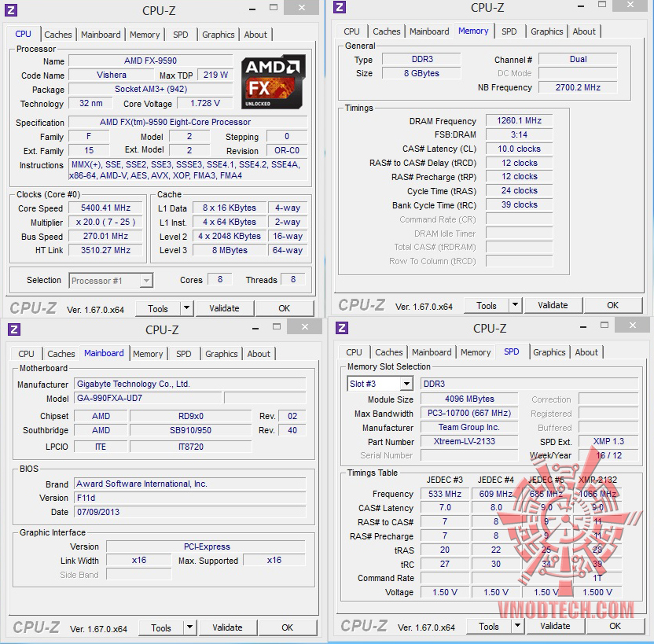Click the Xtreem-LV-2133 part number field

[469, 441]
